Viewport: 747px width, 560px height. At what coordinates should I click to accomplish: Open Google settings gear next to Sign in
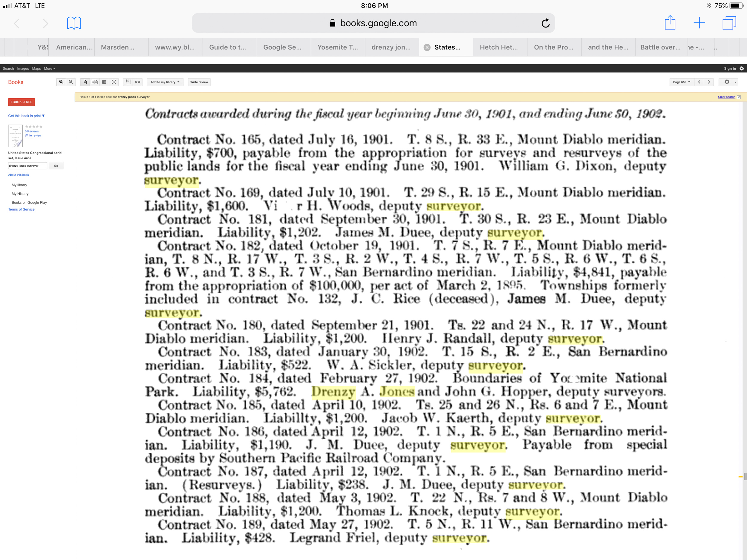point(742,68)
